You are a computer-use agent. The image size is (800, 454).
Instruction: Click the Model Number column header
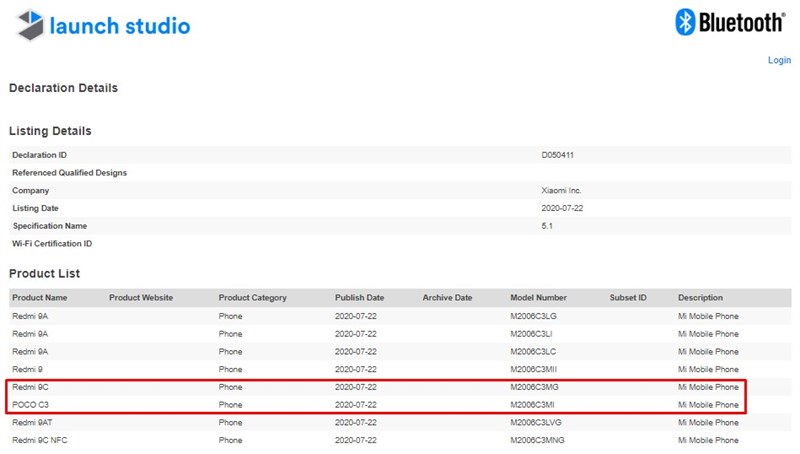point(538,298)
